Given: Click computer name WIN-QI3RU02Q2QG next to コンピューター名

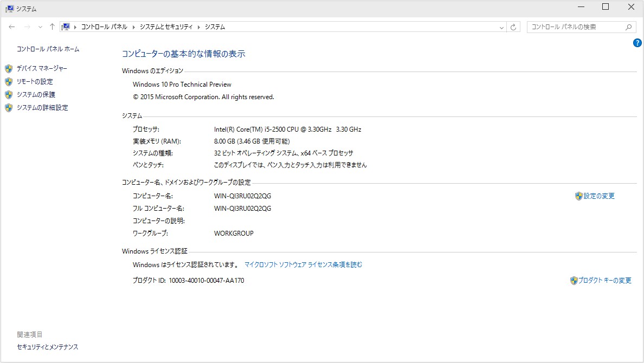Looking at the screenshot, I should click(242, 196).
